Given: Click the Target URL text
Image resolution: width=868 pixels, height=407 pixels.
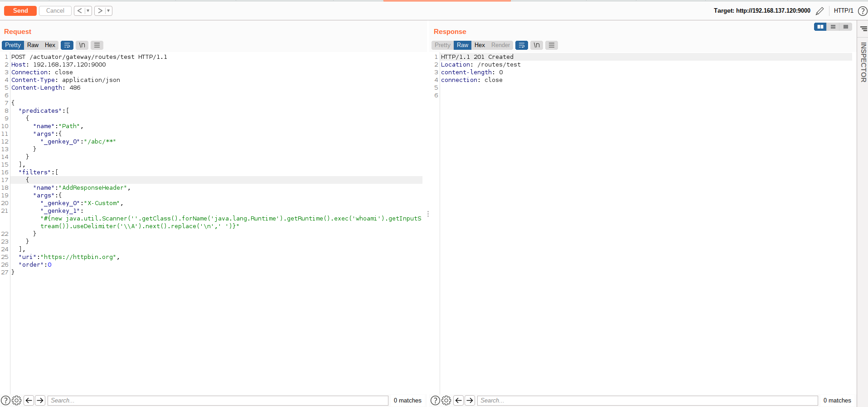Looking at the screenshot, I should (x=762, y=10).
